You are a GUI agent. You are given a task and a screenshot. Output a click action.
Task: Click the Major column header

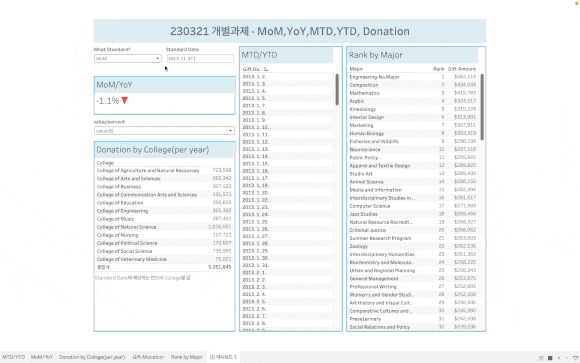pyautogui.click(x=356, y=69)
